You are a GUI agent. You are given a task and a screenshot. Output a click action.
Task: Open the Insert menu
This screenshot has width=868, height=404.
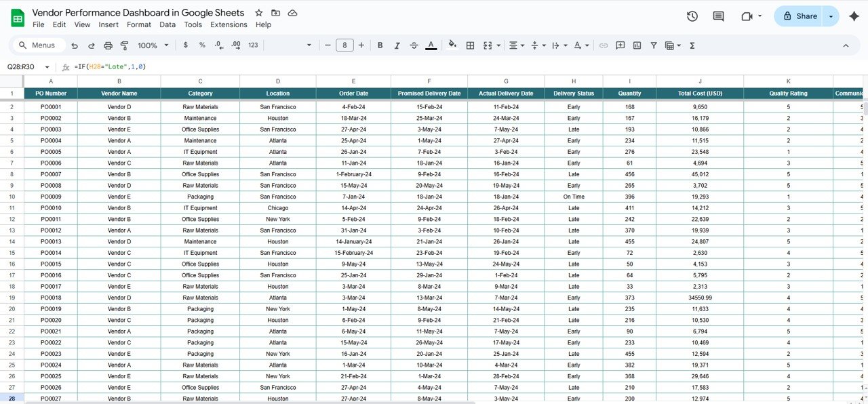(x=108, y=24)
